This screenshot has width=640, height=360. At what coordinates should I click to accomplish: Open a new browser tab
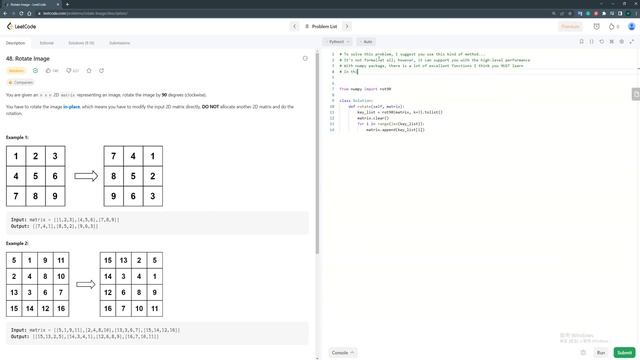67,4
